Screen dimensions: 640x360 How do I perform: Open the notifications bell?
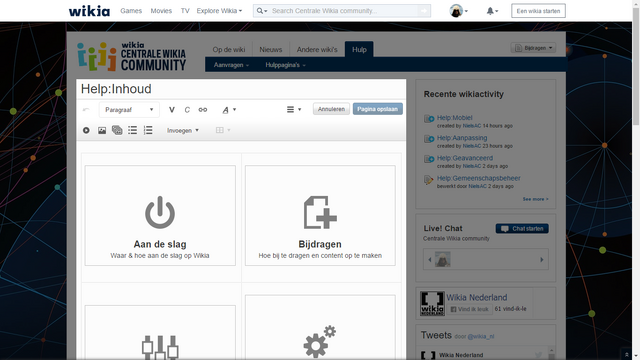coord(492,11)
